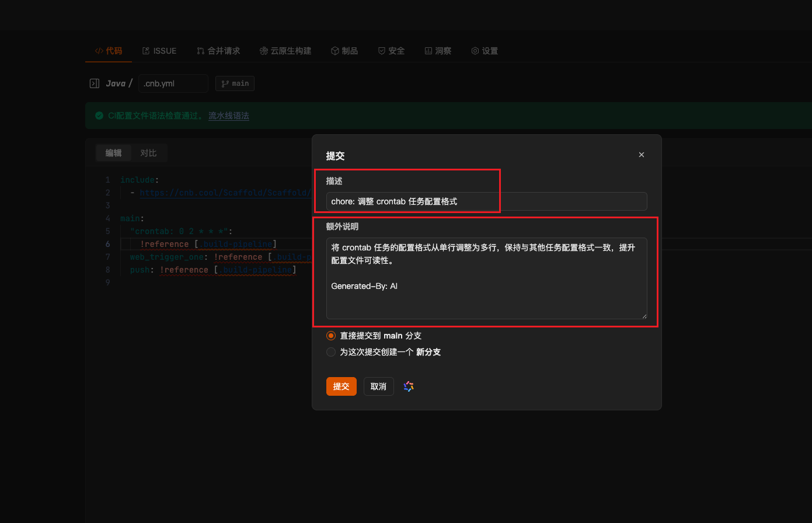Open the main branch selector

235,83
